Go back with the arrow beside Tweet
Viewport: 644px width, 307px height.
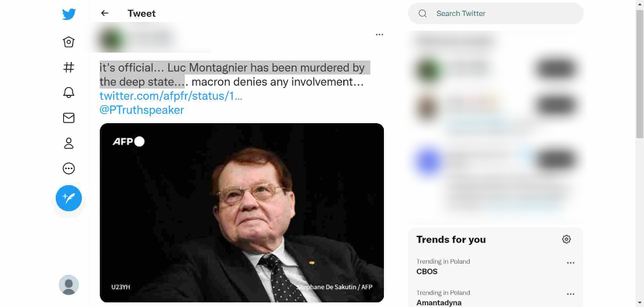(104, 13)
